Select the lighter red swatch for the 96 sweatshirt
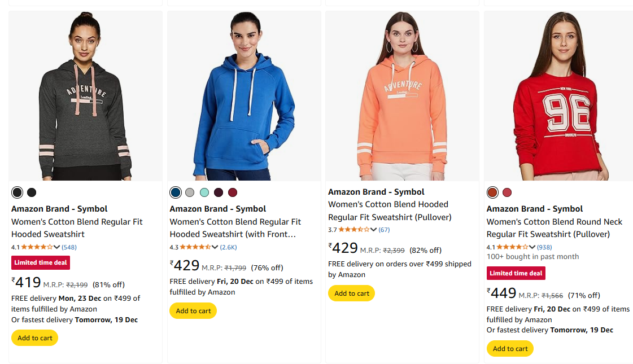 507,192
